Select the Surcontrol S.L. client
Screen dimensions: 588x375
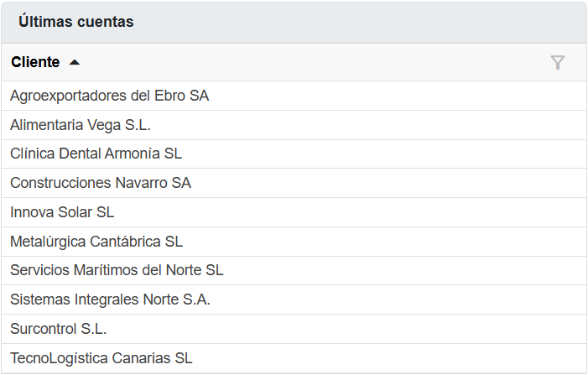point(59,329)
